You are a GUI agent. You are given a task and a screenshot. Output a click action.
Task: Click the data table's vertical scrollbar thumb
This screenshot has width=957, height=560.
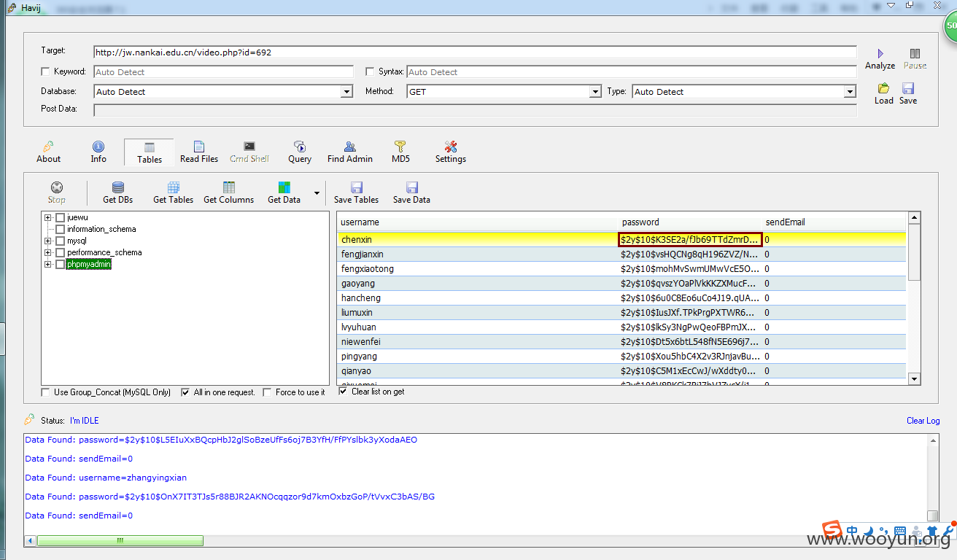coord(914,252)
